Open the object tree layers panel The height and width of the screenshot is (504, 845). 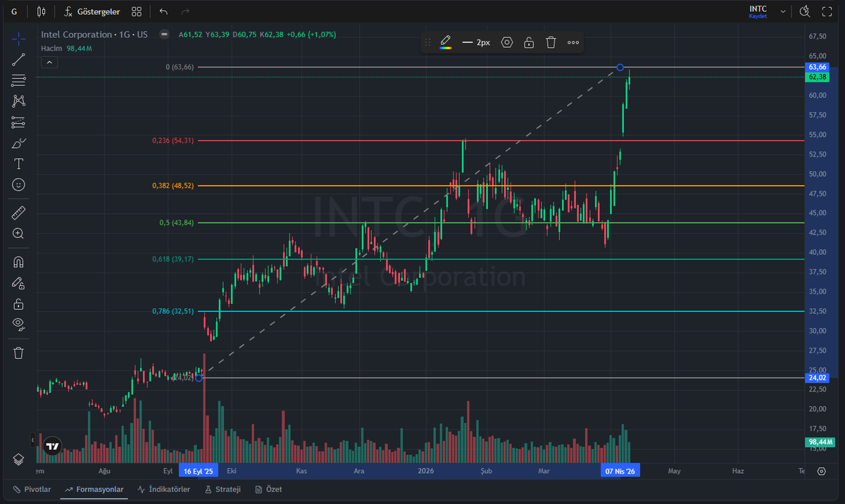click(19, 459)
